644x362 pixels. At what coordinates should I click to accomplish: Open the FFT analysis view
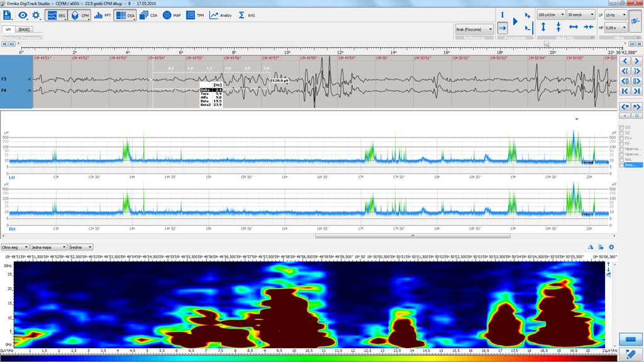click(x=103, y=16)
